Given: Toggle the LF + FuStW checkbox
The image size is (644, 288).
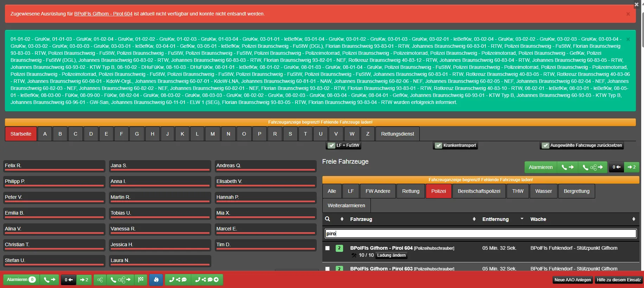Looking at the screenshot, I should [x=331, y=145].
